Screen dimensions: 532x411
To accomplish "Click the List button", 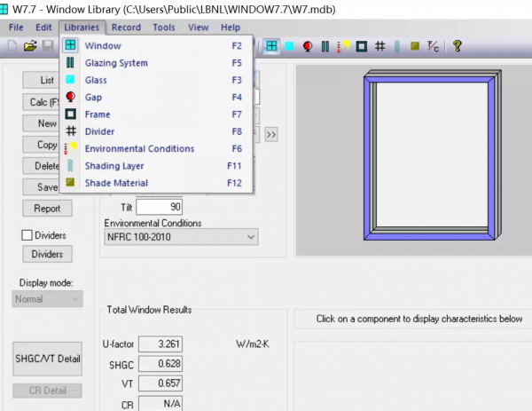I will tap(41, 80).
